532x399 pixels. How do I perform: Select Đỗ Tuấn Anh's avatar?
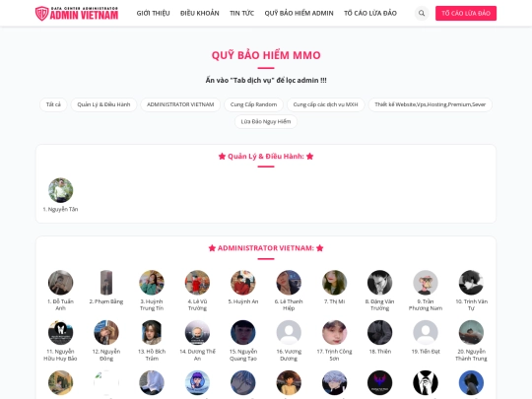pyautogui.click(x=61, y=283)
